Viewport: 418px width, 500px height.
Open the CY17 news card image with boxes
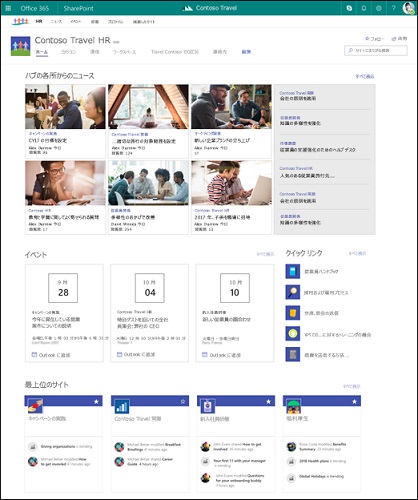pos(65,107)
